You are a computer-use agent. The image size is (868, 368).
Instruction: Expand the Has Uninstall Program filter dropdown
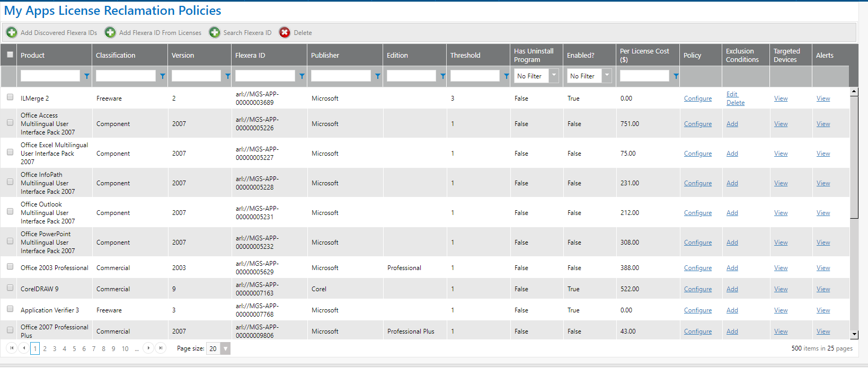click(554, 76)
